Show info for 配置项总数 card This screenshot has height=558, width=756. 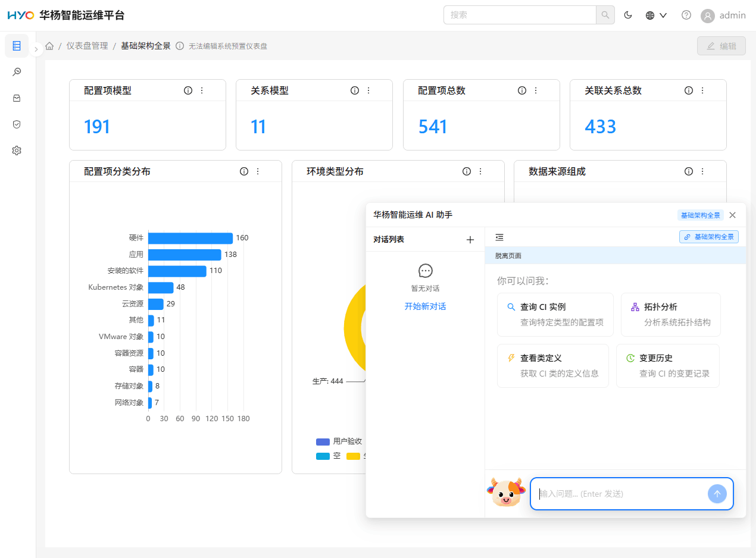522,90
